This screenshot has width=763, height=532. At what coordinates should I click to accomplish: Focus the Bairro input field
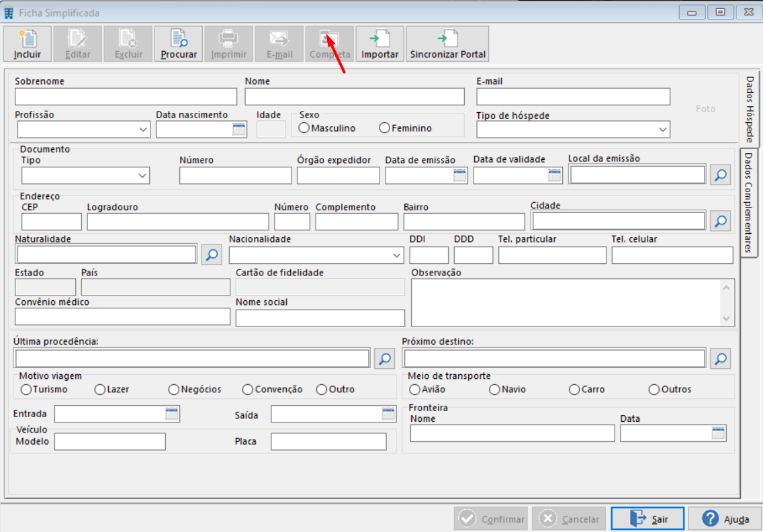464,222
